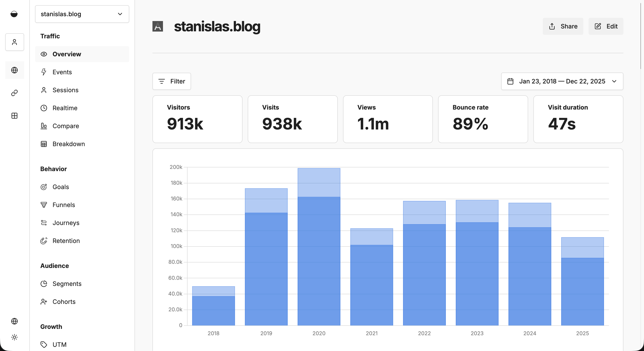Screen dimensions: 644x351
Task: Open the dashboards grid icon in left rail
Action: coord(14,115)
